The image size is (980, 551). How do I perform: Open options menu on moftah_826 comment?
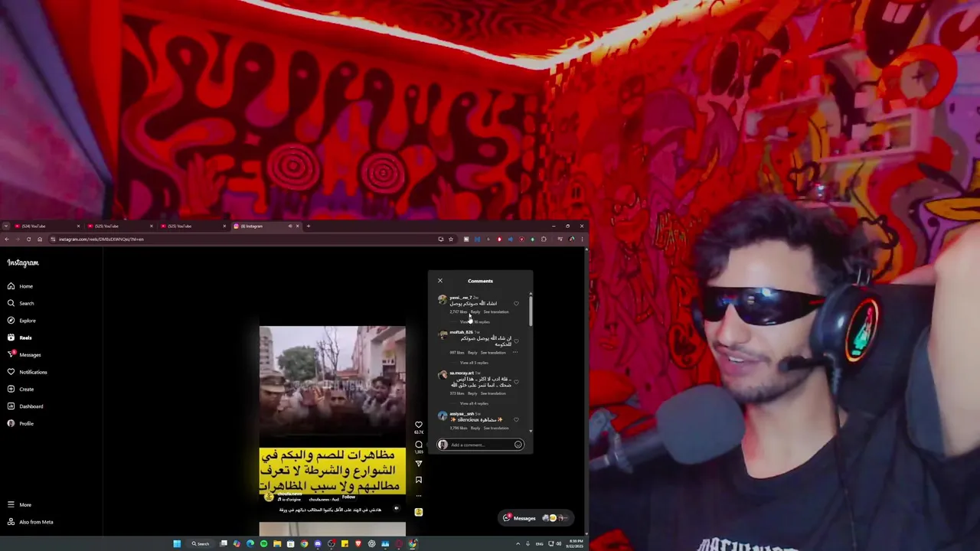515,353
